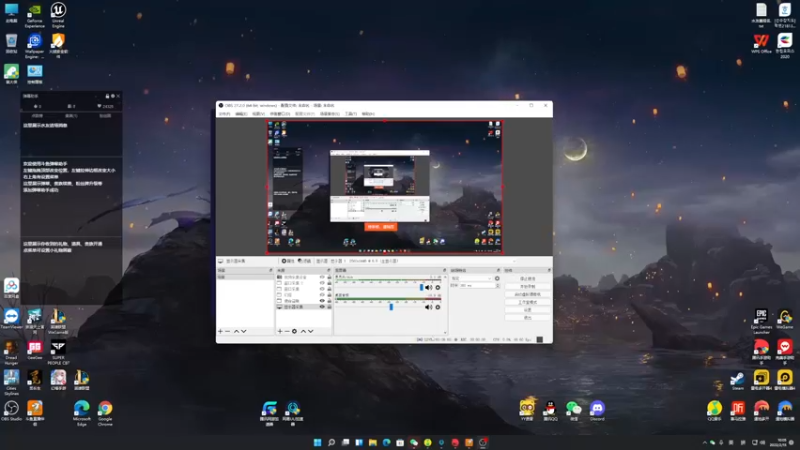
Task: Launch Unreal Engine desktop shortcut
Action: (58, 15)
